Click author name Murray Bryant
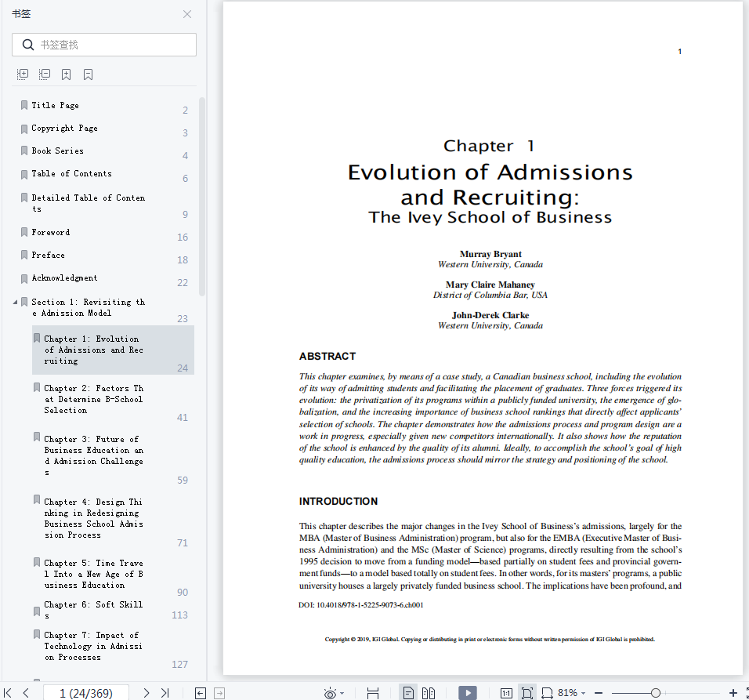 490,254
